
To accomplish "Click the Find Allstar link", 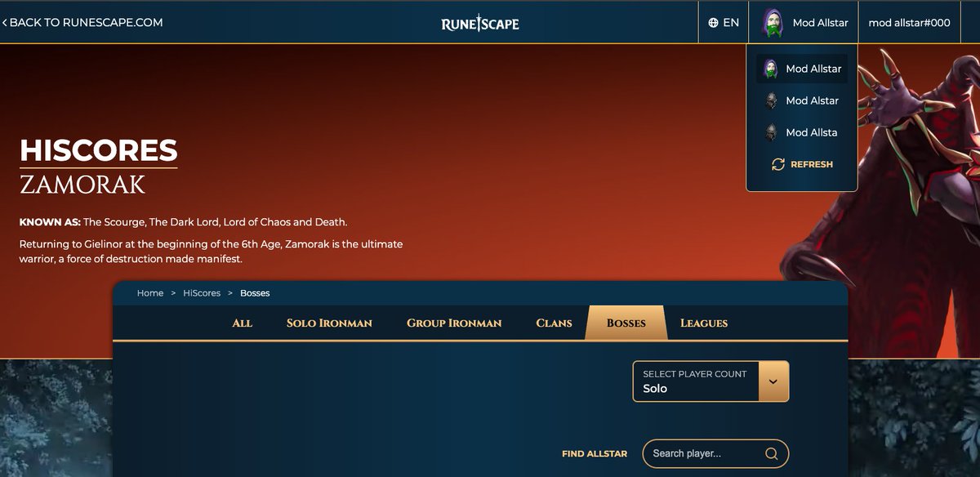I will 595,453.
